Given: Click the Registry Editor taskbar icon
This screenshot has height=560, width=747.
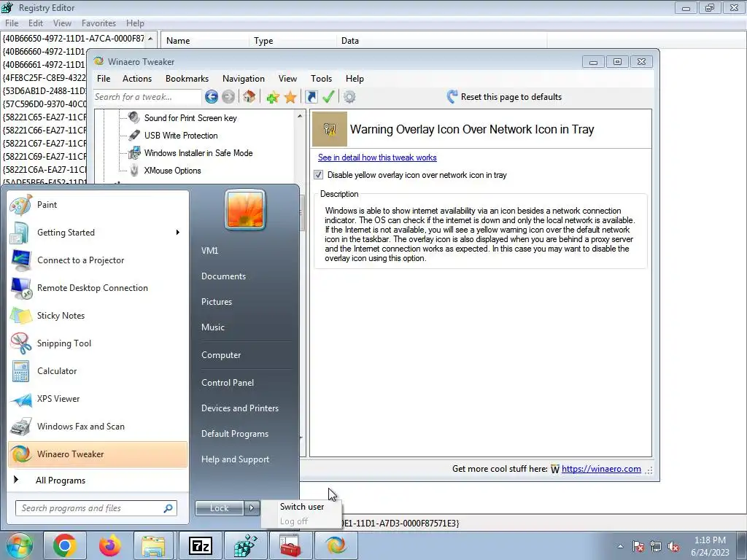Looking at the screenshot, I should [x=245, y=545].
